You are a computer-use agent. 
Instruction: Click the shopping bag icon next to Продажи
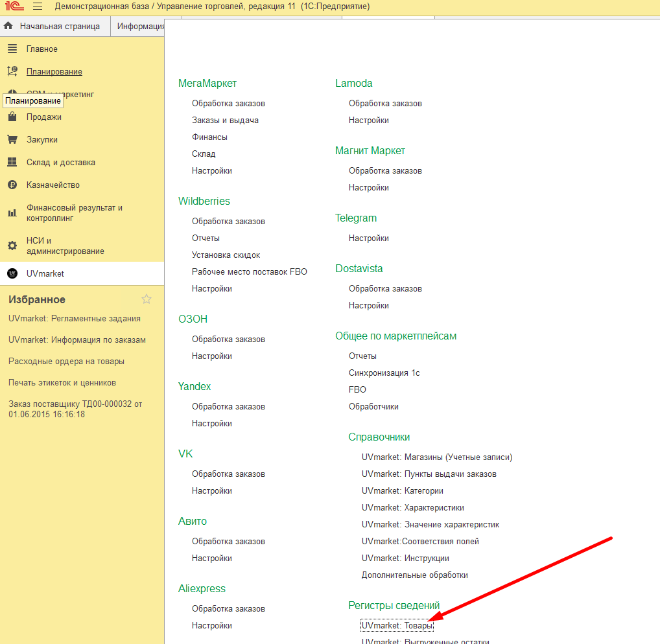pos(12,117)
